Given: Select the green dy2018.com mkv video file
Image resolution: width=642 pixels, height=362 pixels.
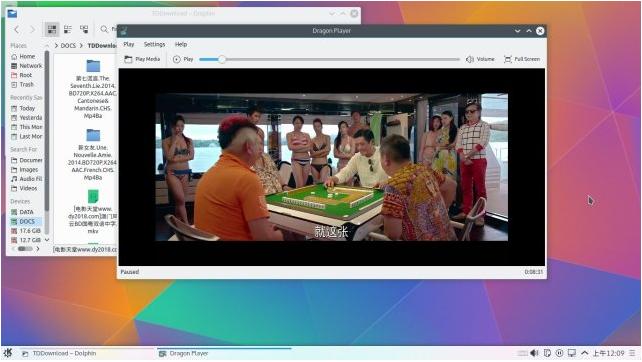Looking at the screenshot, I should coord(93,211).
